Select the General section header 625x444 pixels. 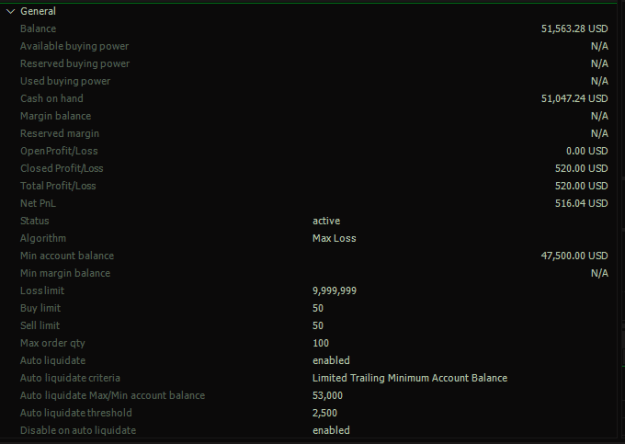pyautogui.click(x=38, y=11)
